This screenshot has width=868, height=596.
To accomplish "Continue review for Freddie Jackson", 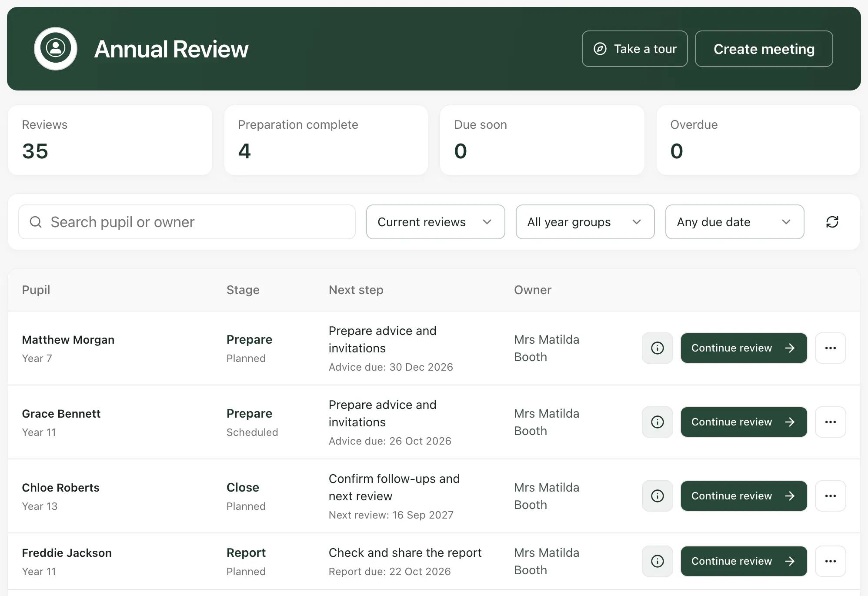I will 744,561.
